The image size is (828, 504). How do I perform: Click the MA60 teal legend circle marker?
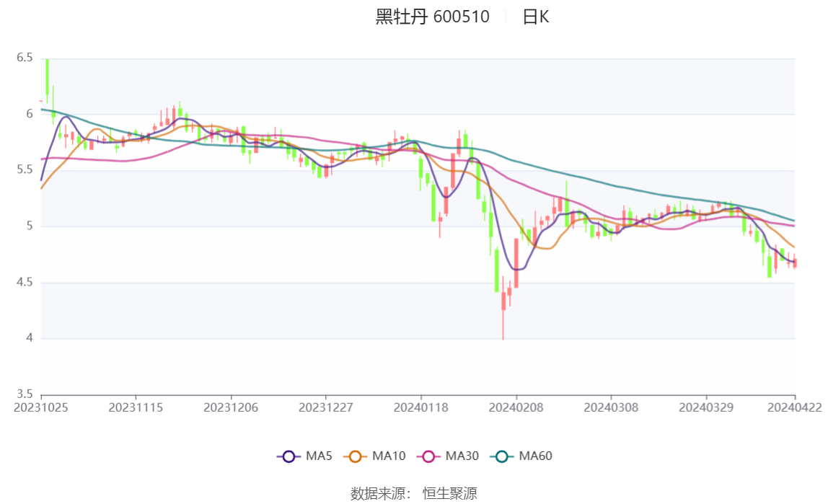click(502, 456)
